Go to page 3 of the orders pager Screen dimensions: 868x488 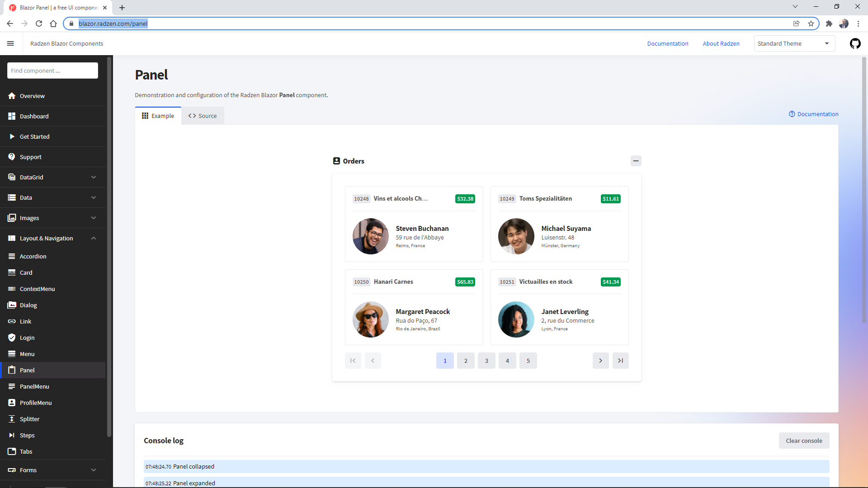(x=486, y=361)
